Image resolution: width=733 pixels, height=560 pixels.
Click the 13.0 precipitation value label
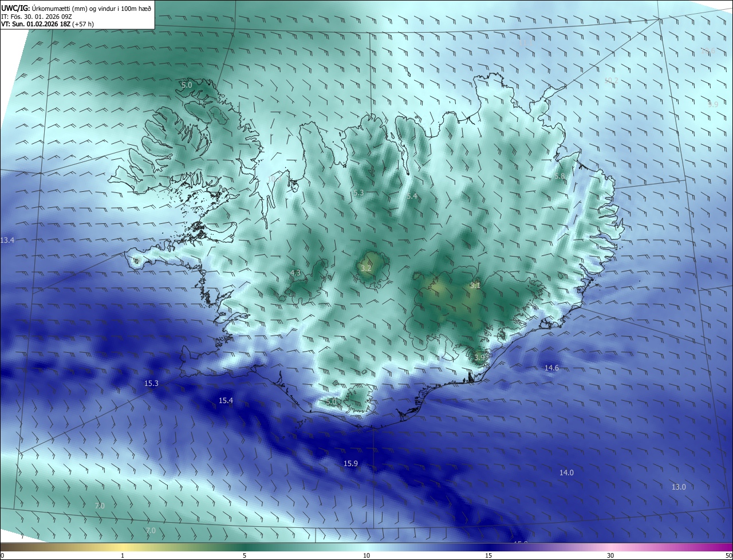(x=679, y=487)
